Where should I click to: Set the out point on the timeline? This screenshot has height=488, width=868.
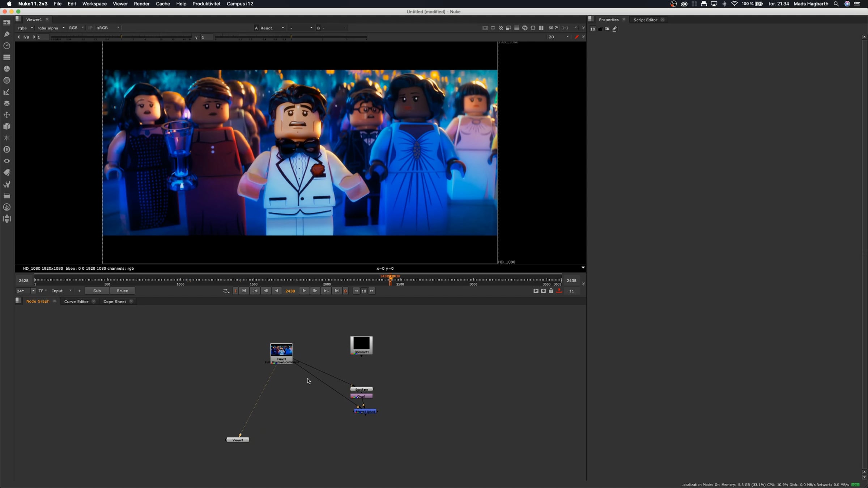click(345, 291)
